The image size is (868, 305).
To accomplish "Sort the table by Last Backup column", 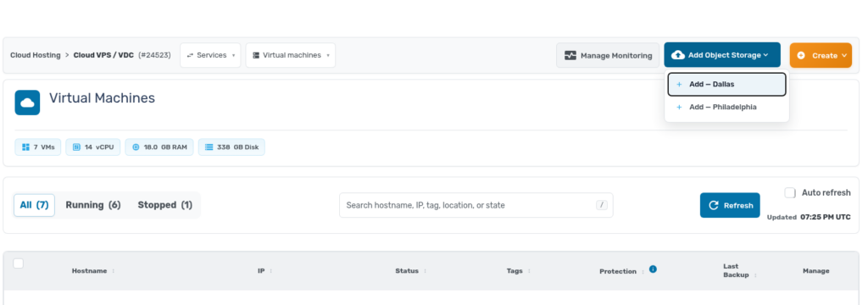I will (x=739, y=270).
